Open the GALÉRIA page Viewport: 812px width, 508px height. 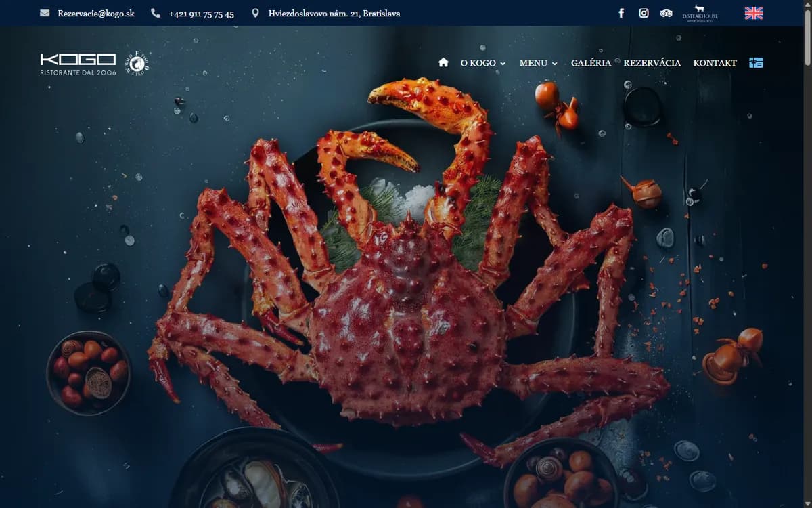pos(591,63)
